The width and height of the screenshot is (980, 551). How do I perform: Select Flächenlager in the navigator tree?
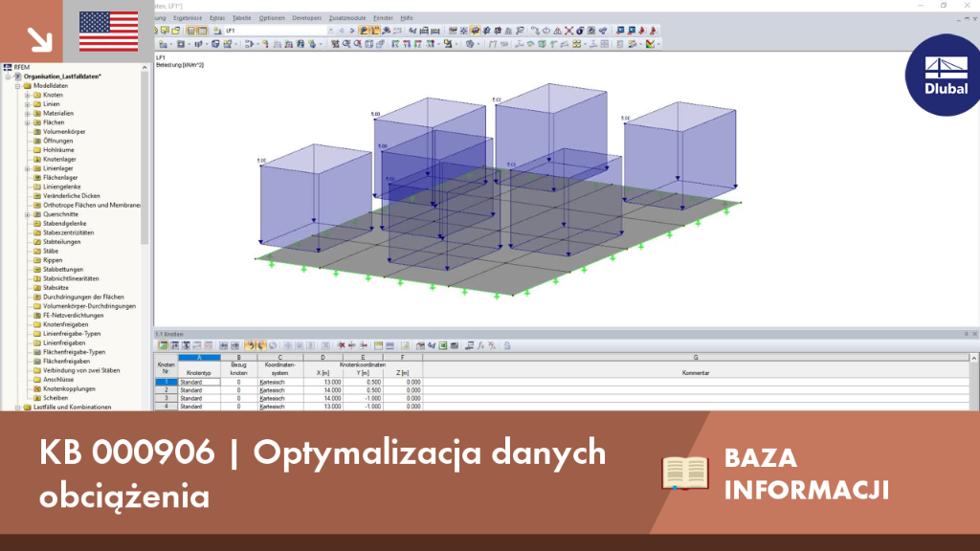point(60,177)
